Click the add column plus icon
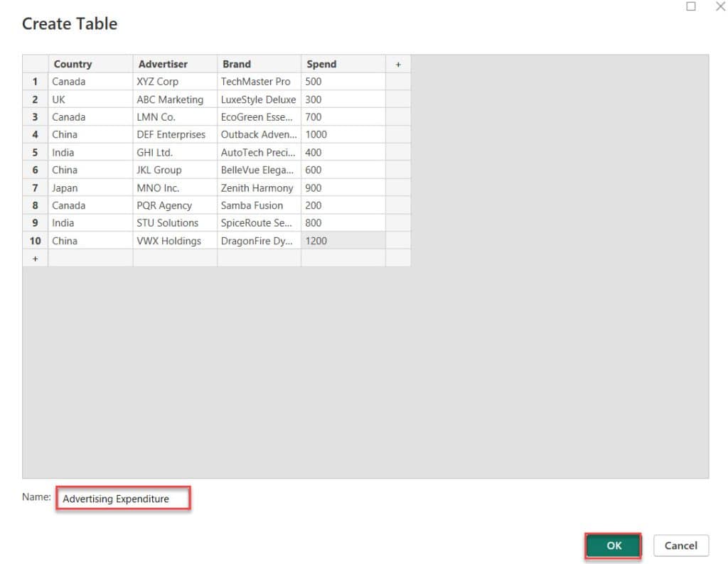 click(x=398, y=64)
